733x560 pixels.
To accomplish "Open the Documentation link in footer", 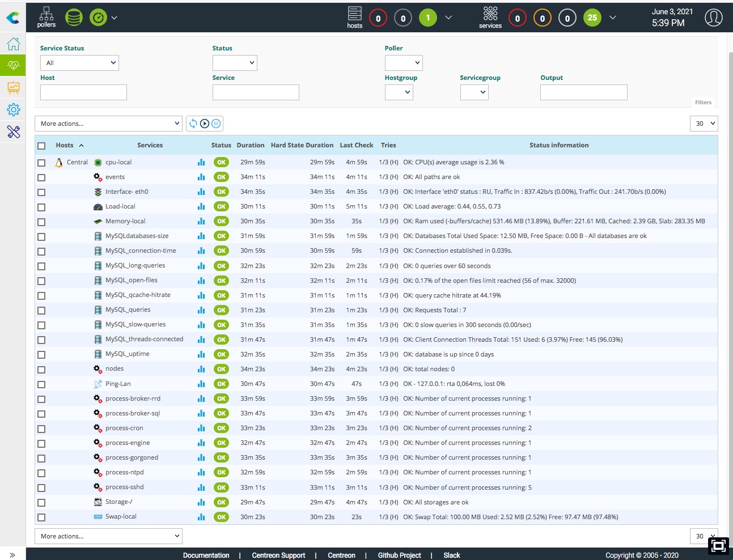I will click(x=206, y=555).
